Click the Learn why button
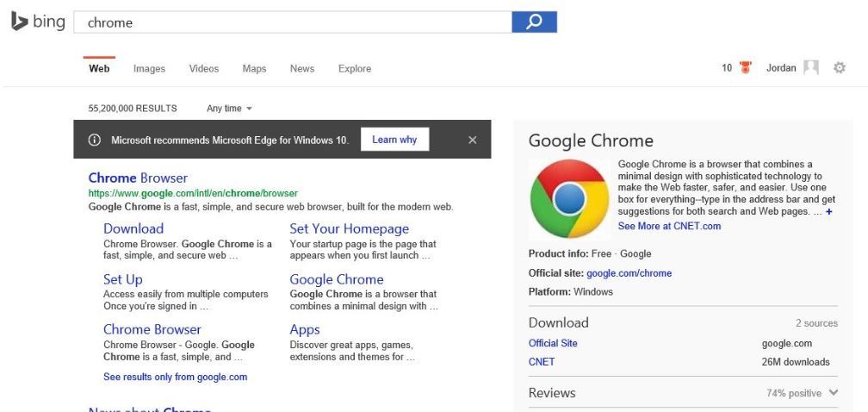This screenshot has width=868, height=412. (x=394, y=140)
